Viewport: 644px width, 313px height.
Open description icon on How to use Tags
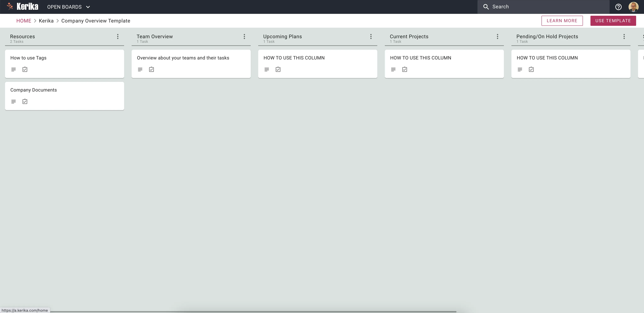point(14,70)
